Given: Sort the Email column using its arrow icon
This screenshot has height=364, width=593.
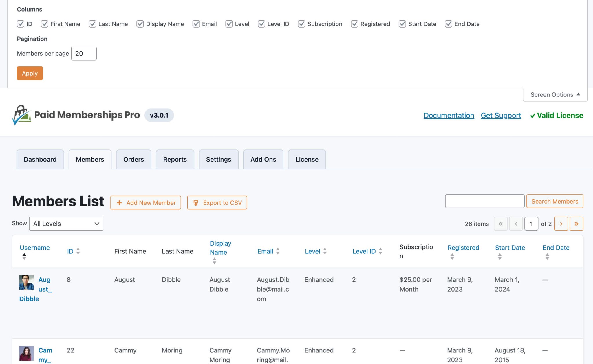Looking at the screenshot, I should click(x=278, y=251).
